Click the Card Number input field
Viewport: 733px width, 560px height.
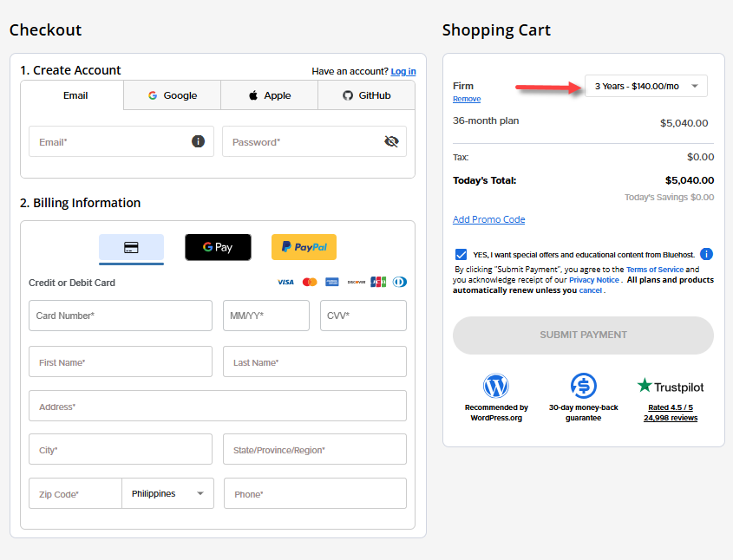[120, 316]
